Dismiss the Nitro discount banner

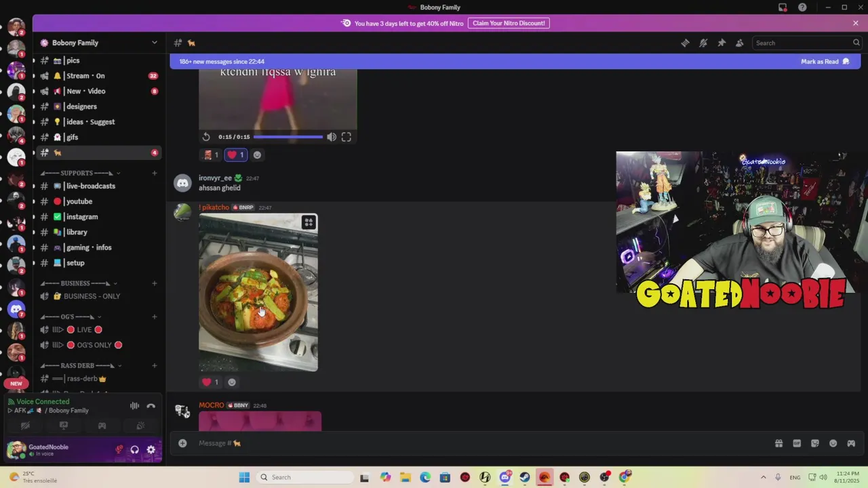click(856, 23)
